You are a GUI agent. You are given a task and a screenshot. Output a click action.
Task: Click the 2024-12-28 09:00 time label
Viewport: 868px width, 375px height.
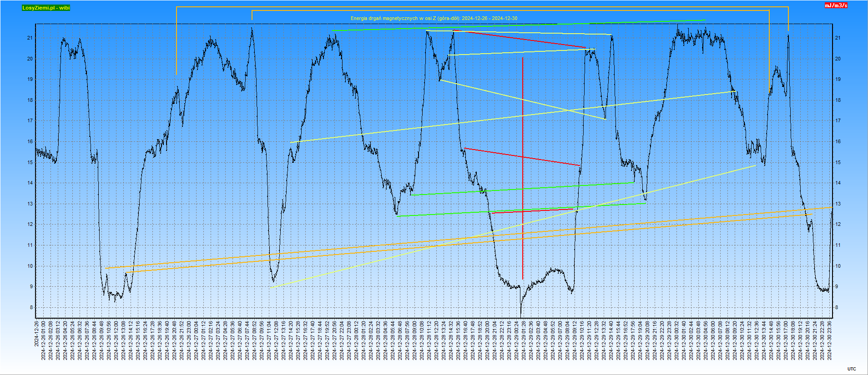pos(415,340)
